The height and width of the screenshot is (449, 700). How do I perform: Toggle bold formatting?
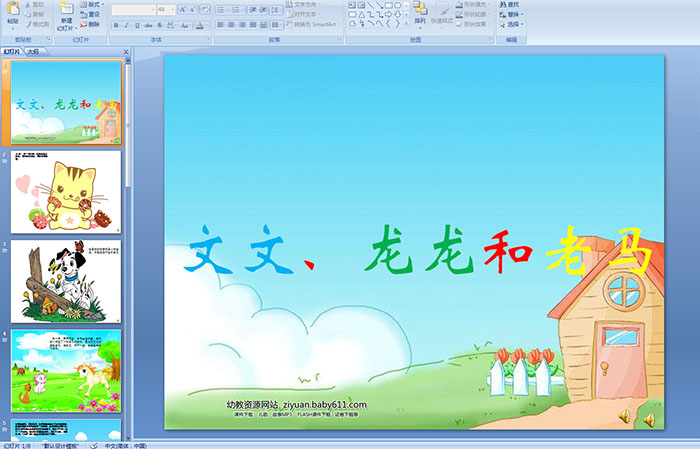click(115, 25)
